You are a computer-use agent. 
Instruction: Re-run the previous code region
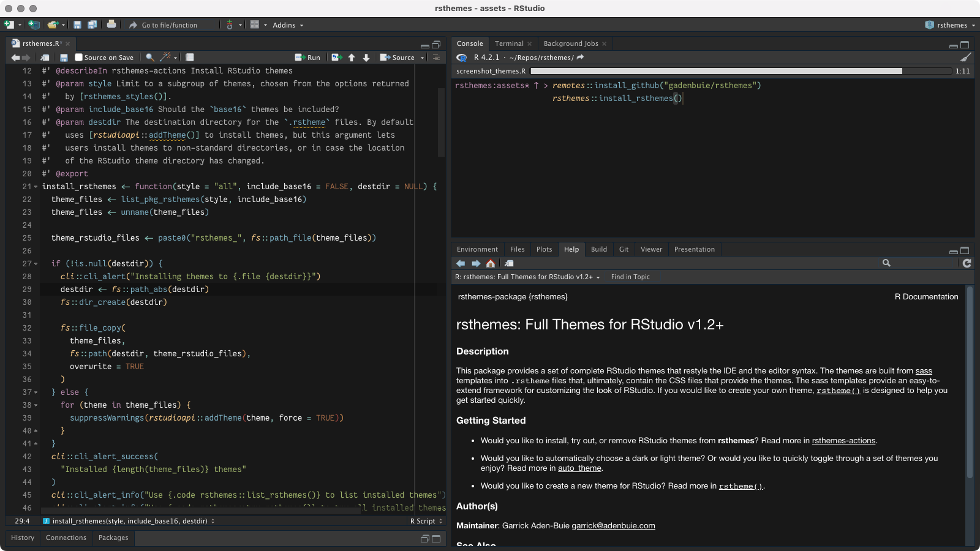click(x=336, y=58)
